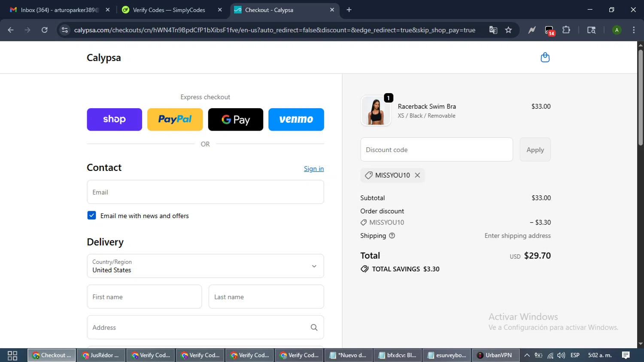
Task: Focus the First name field
Action: (x=144, y=297)
